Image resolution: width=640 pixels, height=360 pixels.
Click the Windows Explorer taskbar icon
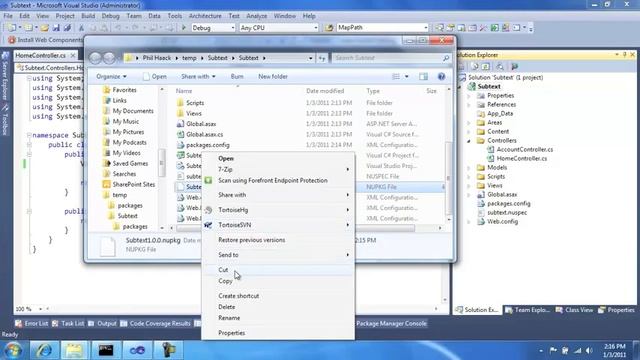pos(74,350)
